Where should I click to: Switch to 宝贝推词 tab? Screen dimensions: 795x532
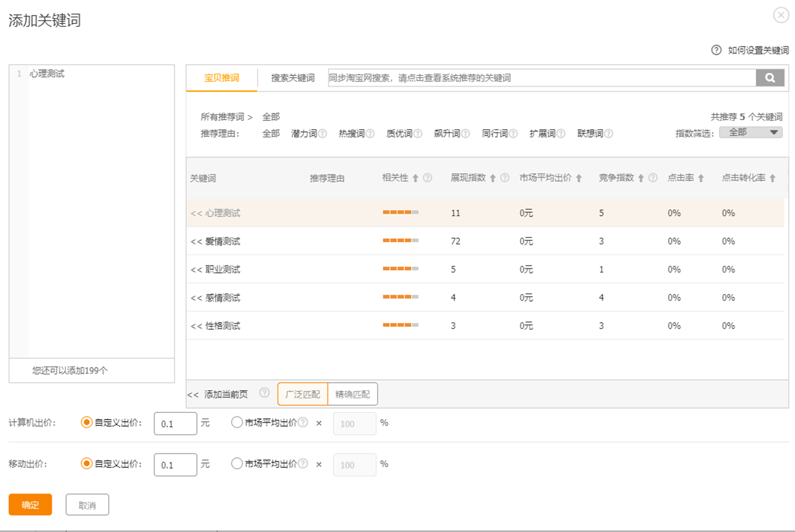click(222, 78)
